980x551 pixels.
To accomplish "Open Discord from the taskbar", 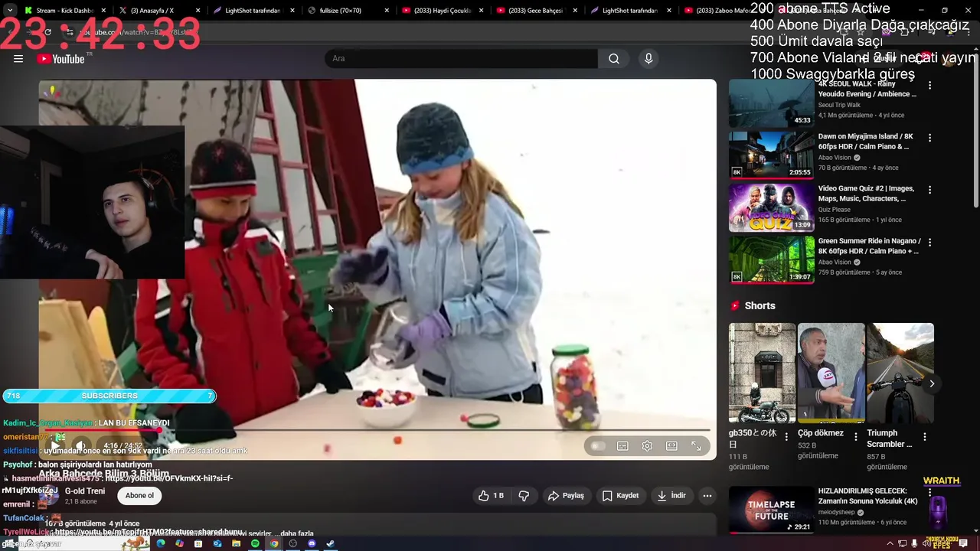I will point(312,543).
